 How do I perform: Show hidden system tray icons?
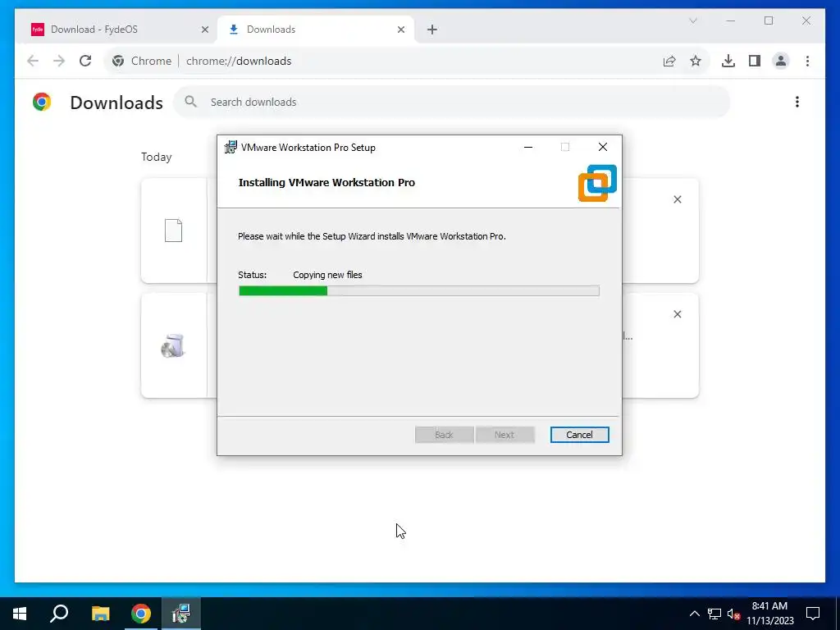[x=694, y=614]
